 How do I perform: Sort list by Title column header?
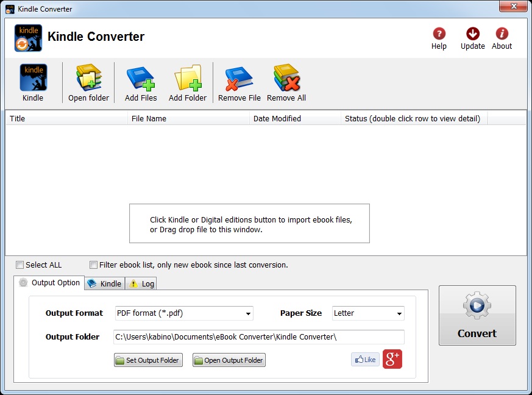(66, 118)
